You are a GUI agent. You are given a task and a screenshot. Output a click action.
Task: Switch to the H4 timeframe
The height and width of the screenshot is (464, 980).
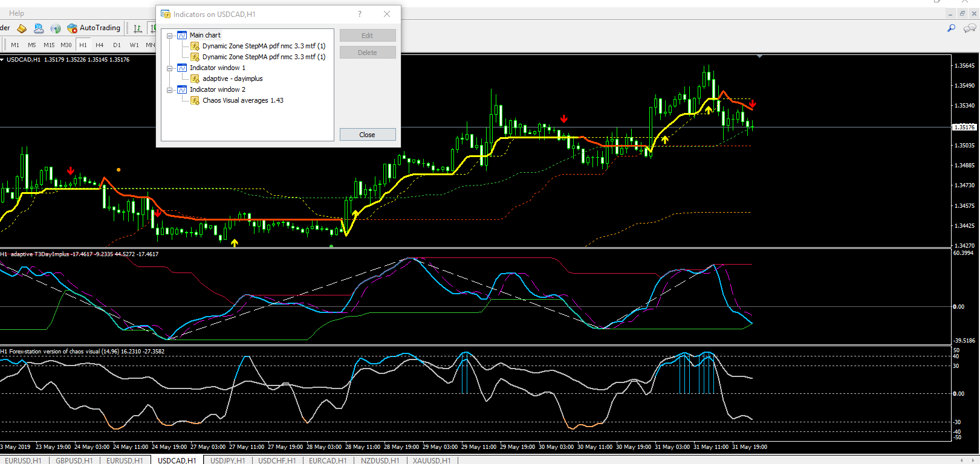tap(100, 45)
